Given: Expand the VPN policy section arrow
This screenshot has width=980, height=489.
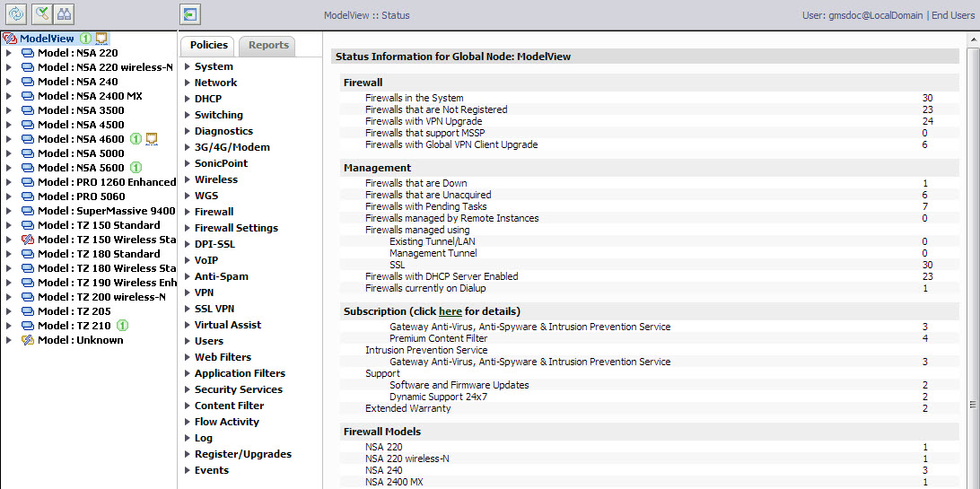Looking at the screenshot, I should point(188,293).
